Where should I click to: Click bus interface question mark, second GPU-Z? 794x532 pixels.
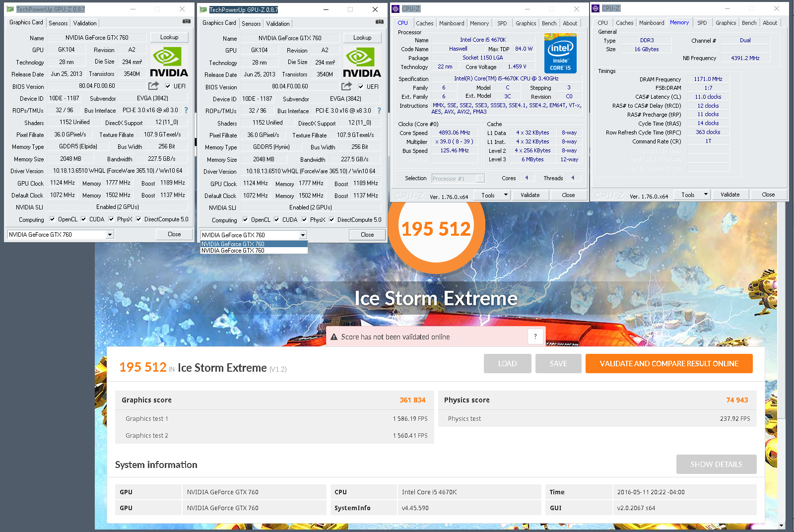click(379, 111)
